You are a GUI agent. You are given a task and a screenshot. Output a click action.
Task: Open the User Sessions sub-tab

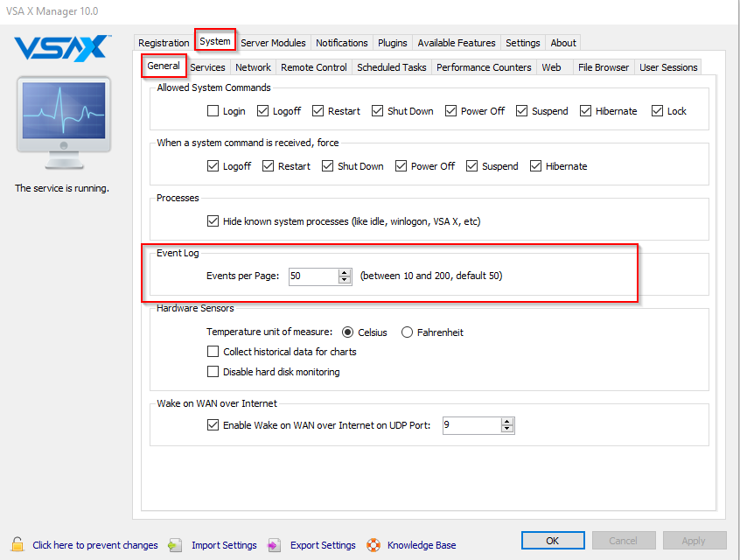(668, 67)
